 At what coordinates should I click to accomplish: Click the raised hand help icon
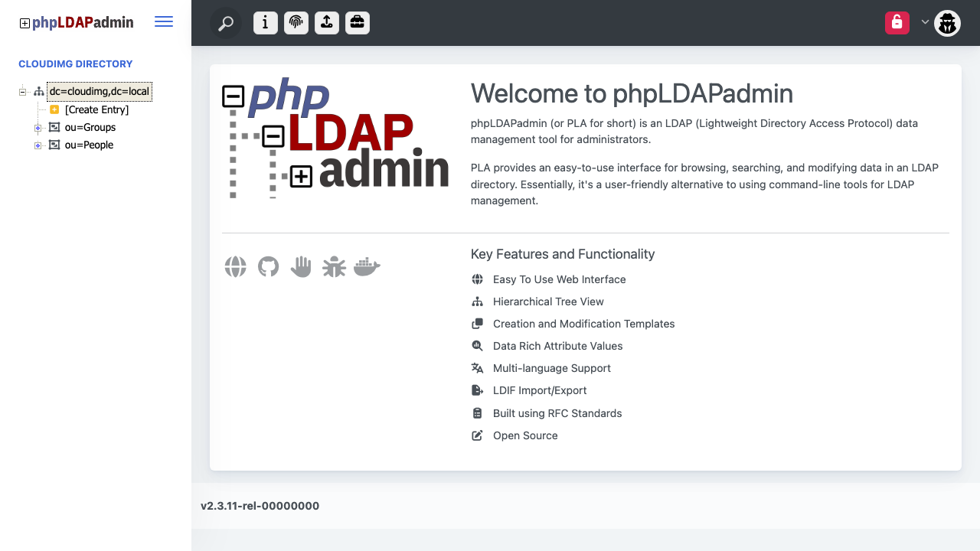(301, 266)
